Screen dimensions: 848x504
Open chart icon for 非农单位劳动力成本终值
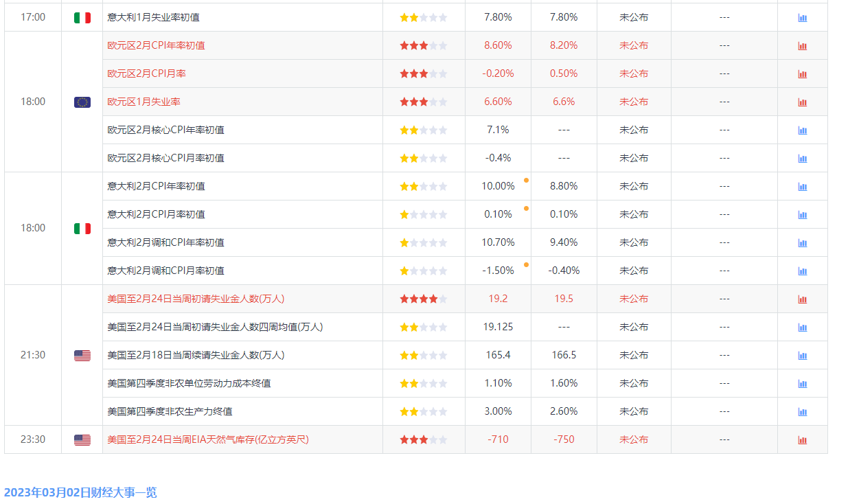803,384
